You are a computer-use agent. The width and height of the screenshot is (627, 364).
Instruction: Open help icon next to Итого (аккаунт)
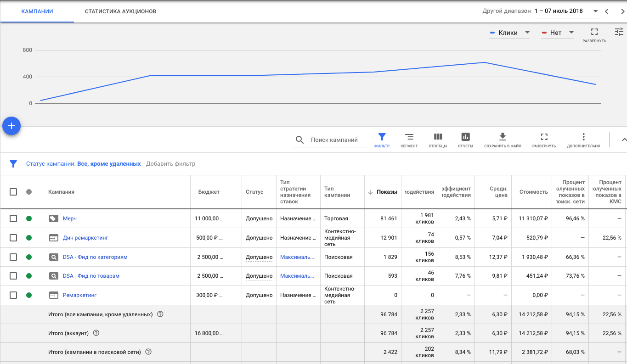point(96,333)
